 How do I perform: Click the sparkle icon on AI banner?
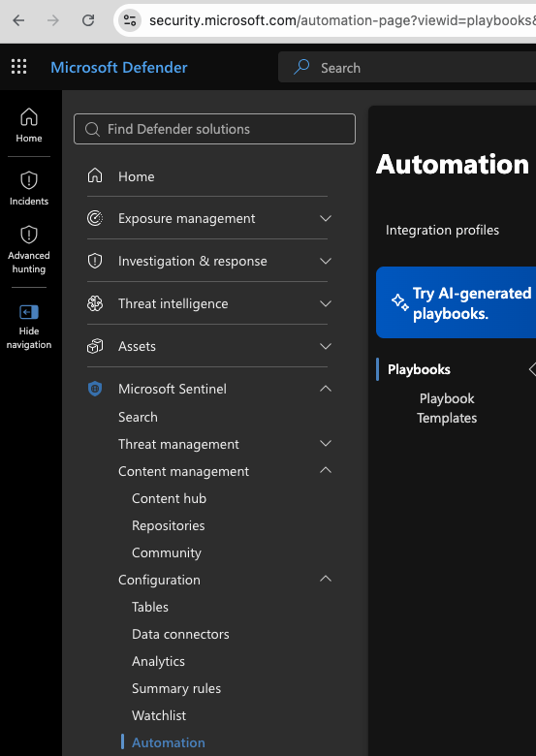(399, 302)
